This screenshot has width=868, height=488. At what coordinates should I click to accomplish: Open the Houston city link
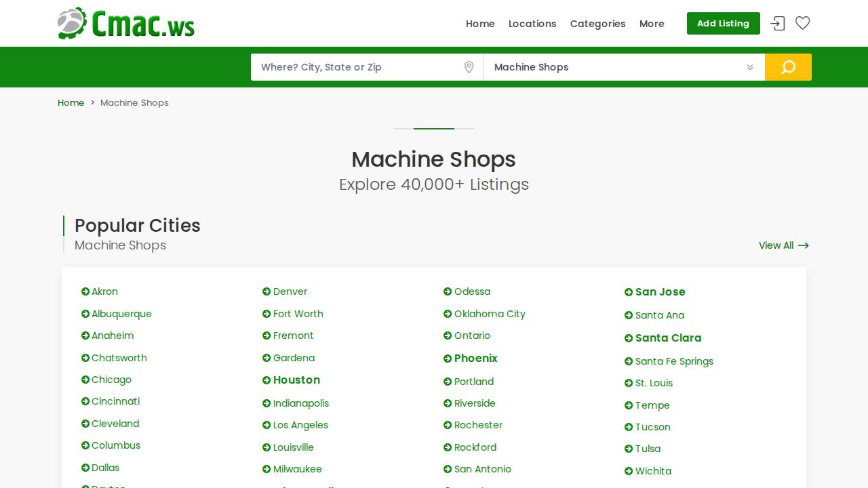click(296, 380)
